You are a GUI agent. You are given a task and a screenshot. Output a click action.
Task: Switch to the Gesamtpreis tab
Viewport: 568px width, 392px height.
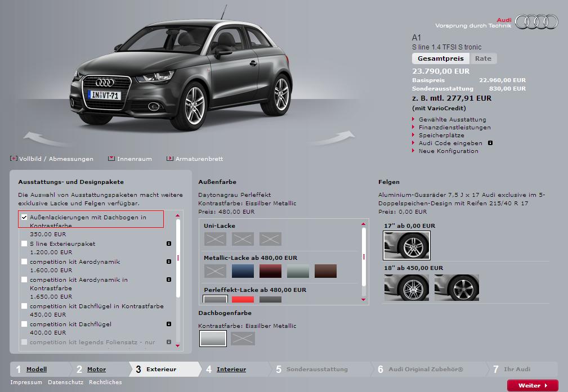click(440, 58)
